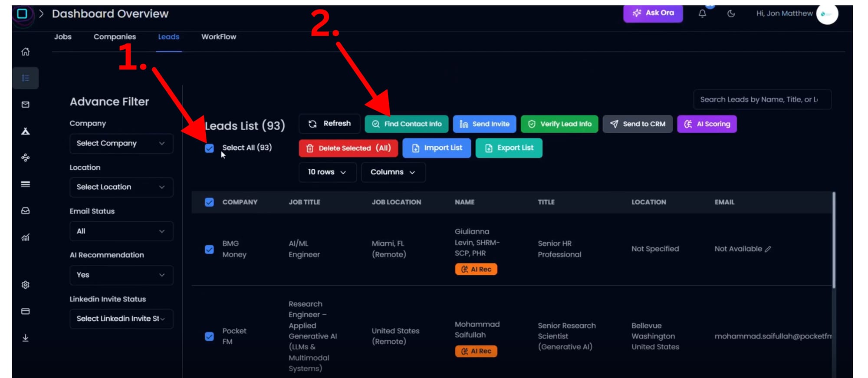The height and width of the screenshot is (378, 868).
Task: Click the leads table vertical scrollbar
Action: click(x=834, y=241)
